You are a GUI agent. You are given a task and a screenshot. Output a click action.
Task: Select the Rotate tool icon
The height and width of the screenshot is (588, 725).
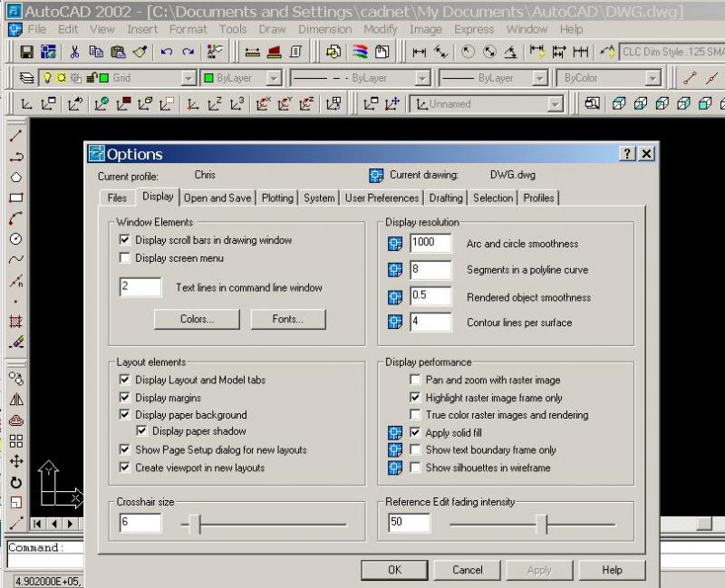16,482
